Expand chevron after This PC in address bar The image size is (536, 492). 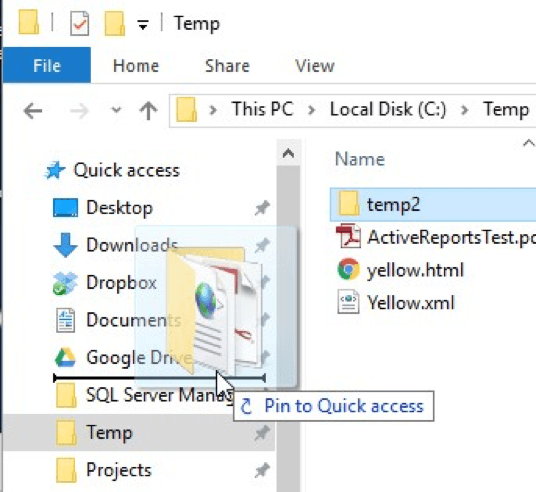coord(311,110)
